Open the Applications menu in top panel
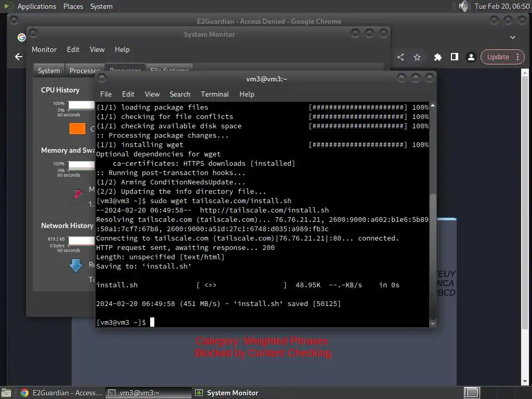Image resolution: width=532 pixels, height=399 pixels. [37, 6]
